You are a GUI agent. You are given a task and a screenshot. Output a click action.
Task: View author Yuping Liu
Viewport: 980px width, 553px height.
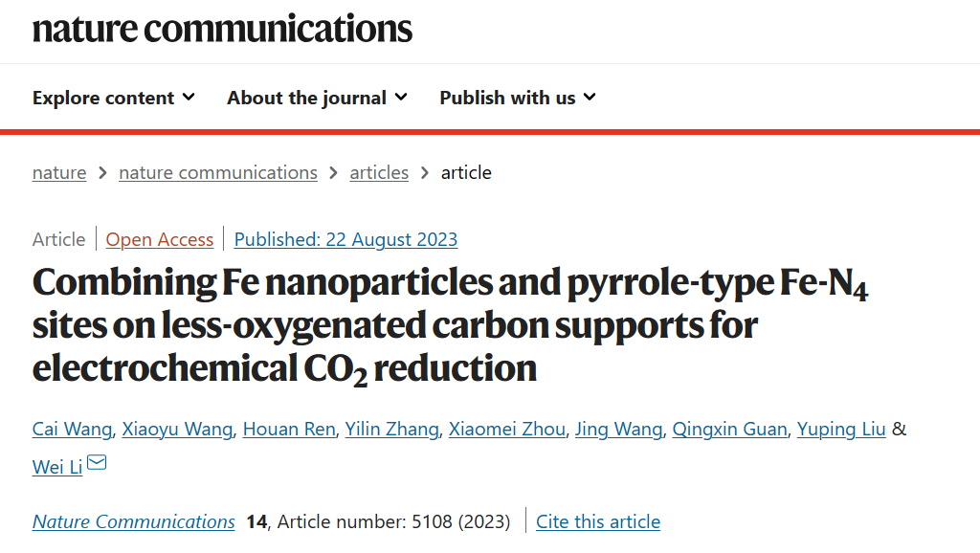tap(841, 430)
